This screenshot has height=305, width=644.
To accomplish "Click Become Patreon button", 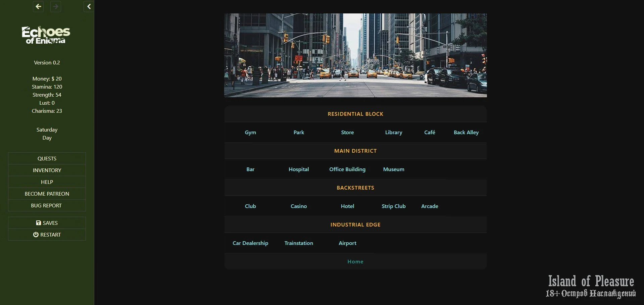I will click(x=47, y=194).
